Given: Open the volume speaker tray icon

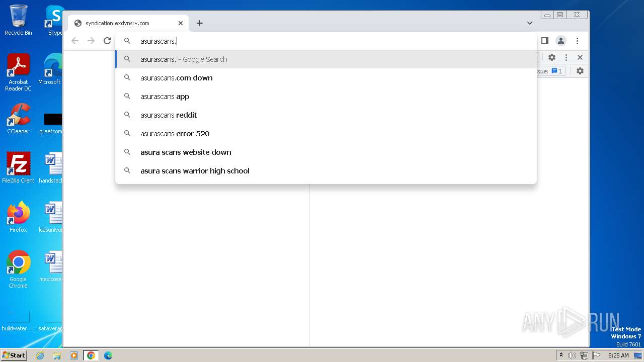Looking at the screenshot, I should click(x=572, y=355).
